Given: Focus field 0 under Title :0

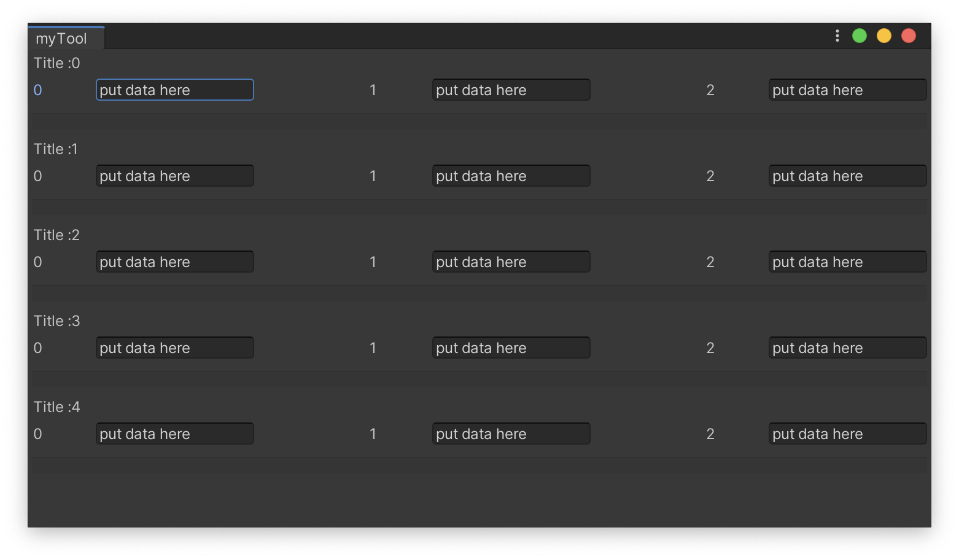Looking at the screenshot, I should tap(175, 90).
